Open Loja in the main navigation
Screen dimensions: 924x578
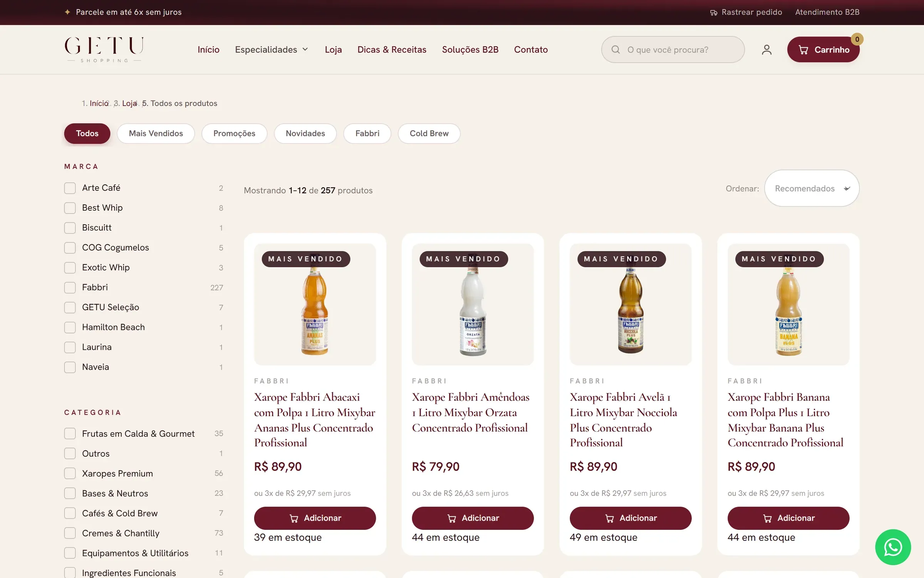point(333,50)
